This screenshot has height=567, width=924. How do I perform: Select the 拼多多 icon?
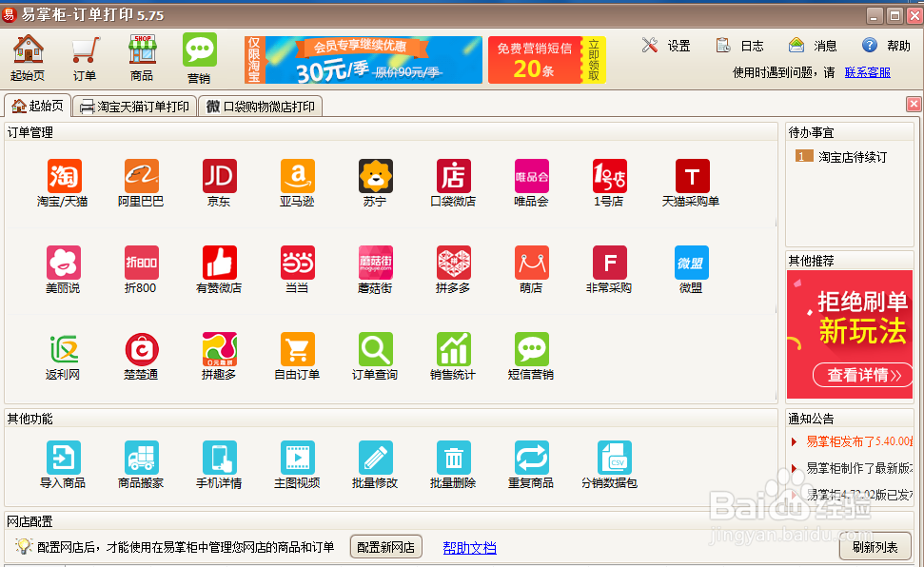click(x=453, y=263)
